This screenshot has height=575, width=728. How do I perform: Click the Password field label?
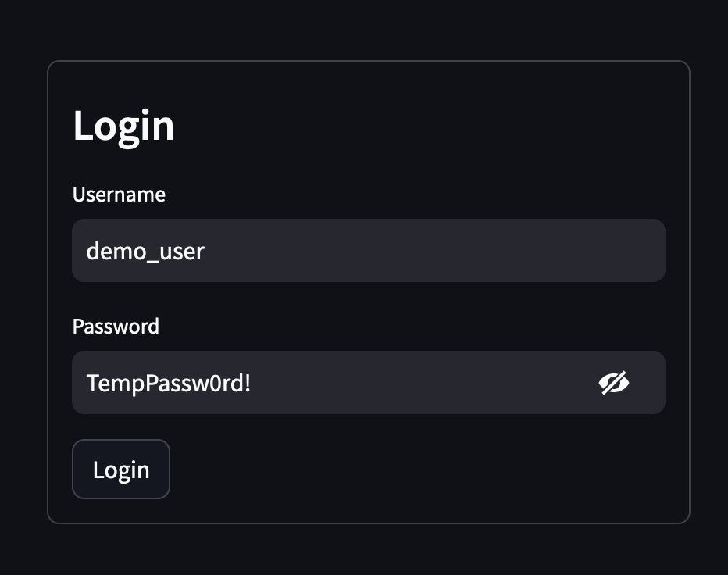[116, 327]
